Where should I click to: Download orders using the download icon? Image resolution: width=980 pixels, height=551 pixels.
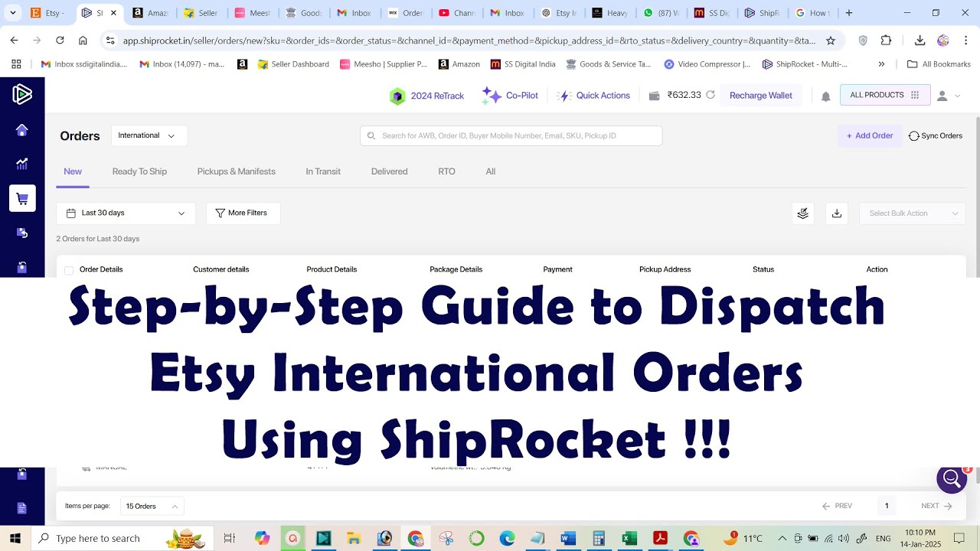[836, 214]
